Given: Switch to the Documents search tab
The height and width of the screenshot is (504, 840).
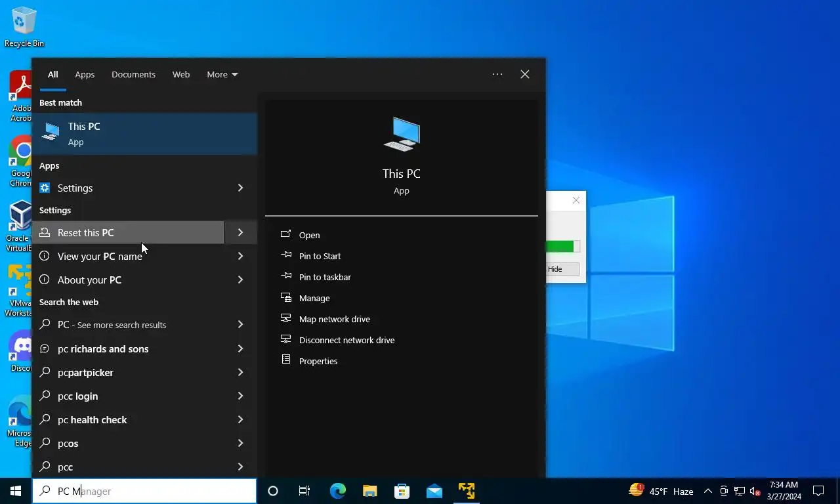Looking at the screenshot, I should (133, 74).
